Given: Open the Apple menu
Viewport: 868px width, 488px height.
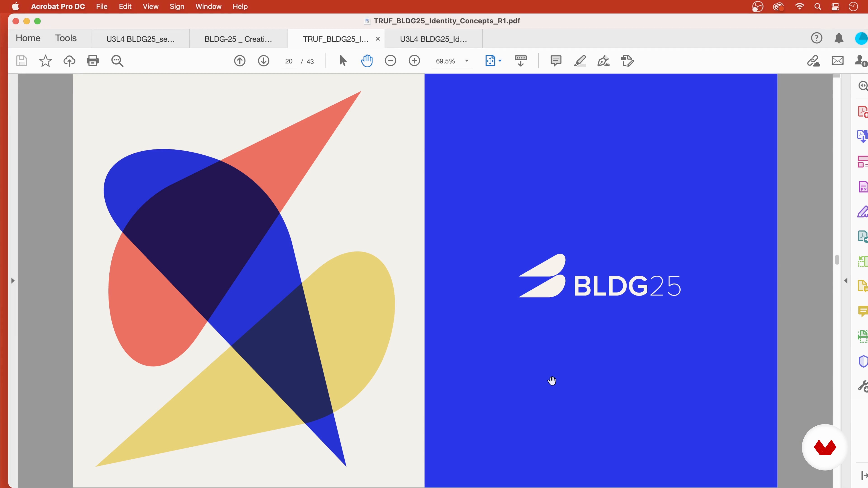Looking at the screenshot, I should (16, 6).
